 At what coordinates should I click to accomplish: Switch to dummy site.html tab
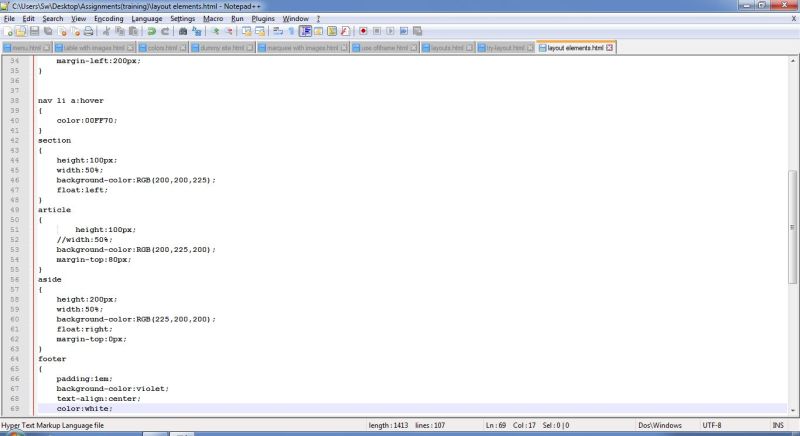[222, 47]
